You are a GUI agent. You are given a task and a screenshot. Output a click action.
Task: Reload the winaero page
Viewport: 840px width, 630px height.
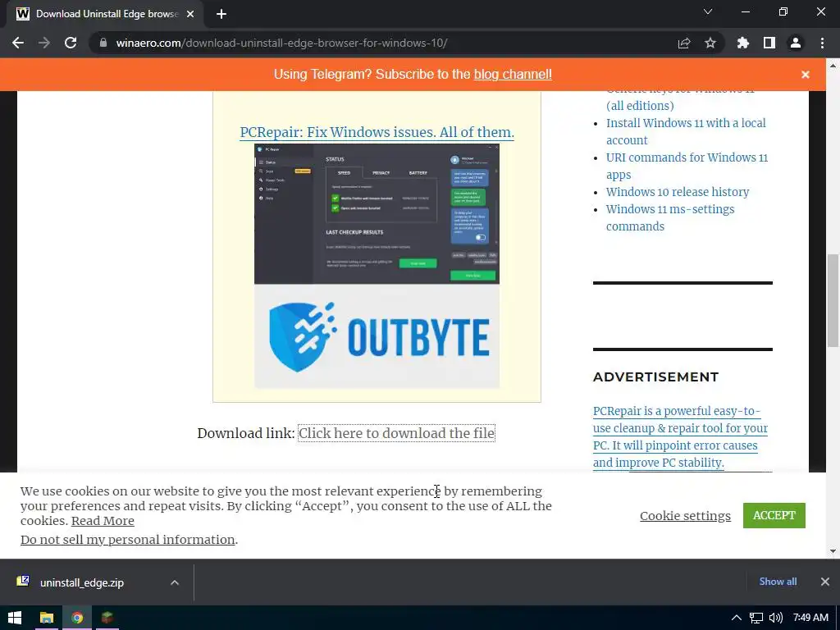(x=71, y=43)
